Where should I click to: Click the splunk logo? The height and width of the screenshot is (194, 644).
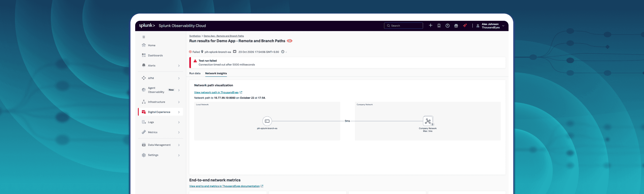click(x=147, y=25)
